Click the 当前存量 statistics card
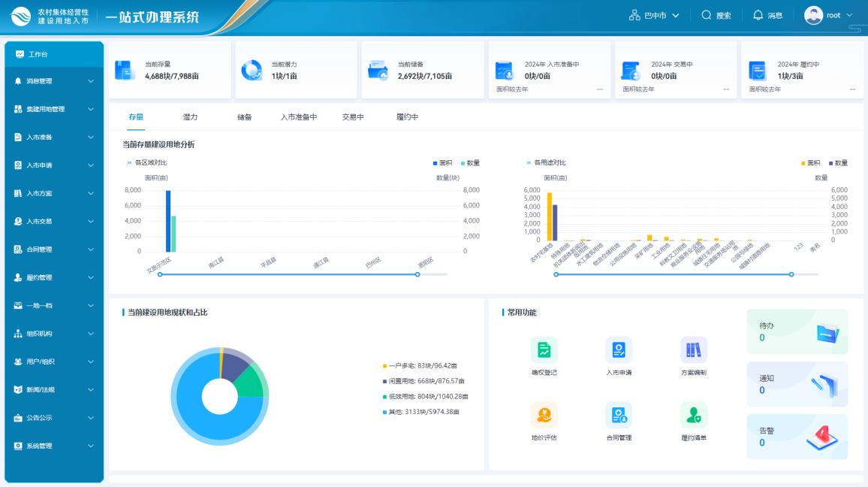Image resolution: width=868 pixels, height=487 pixels. click(170, 70)
